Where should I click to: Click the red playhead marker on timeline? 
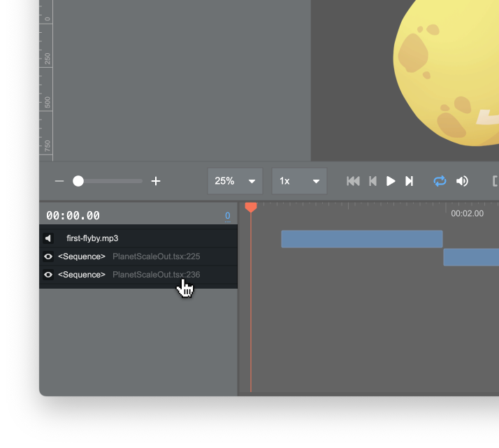tap(251, 207)
